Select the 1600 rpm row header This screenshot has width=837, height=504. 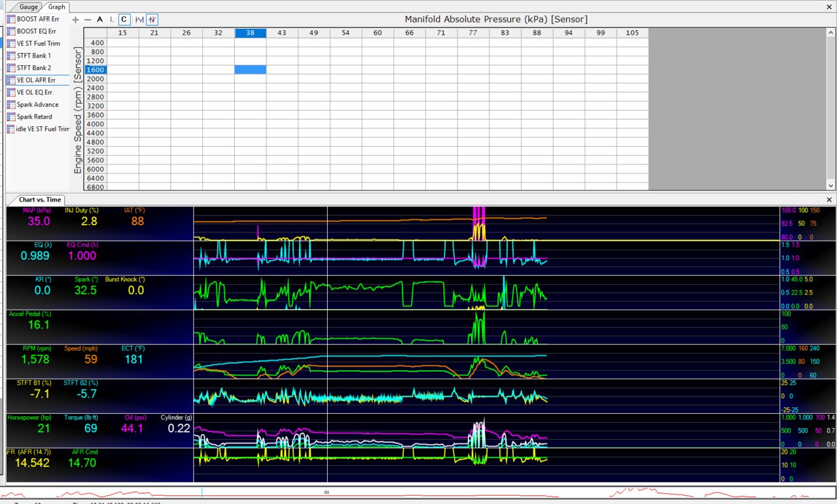pyautogui.click(x=96, y=69)
